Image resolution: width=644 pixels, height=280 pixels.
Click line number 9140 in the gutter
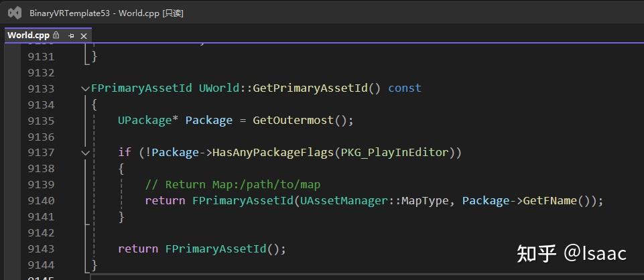(x=40, y=201)
